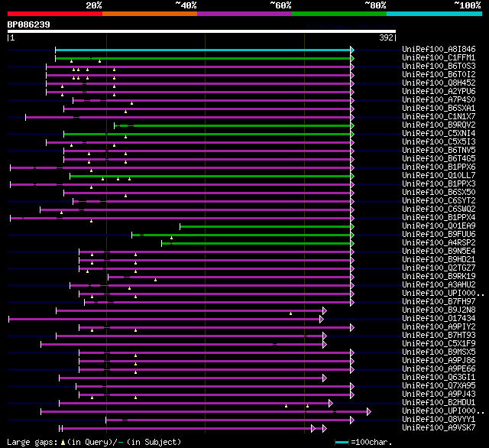This screenshot has height=448, width=489.
Task: Open the UniRef100_Q8VYY1 entry label
Action: 439,419
